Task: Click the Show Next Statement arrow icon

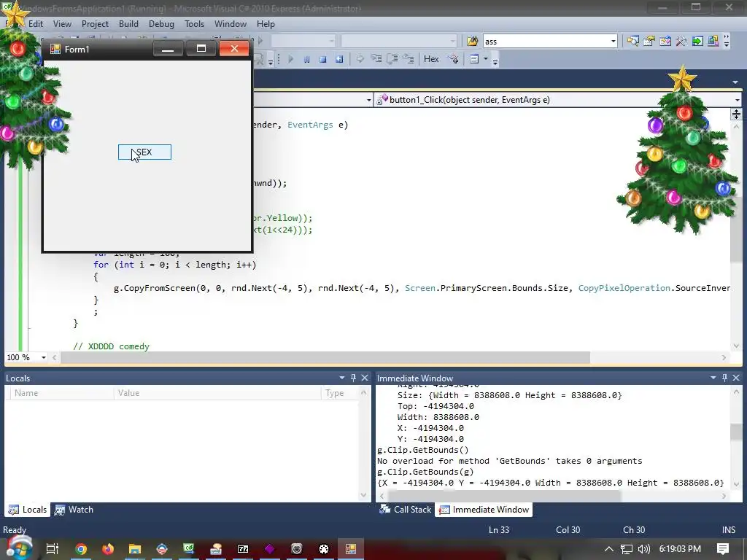Action: click(360, 59)
